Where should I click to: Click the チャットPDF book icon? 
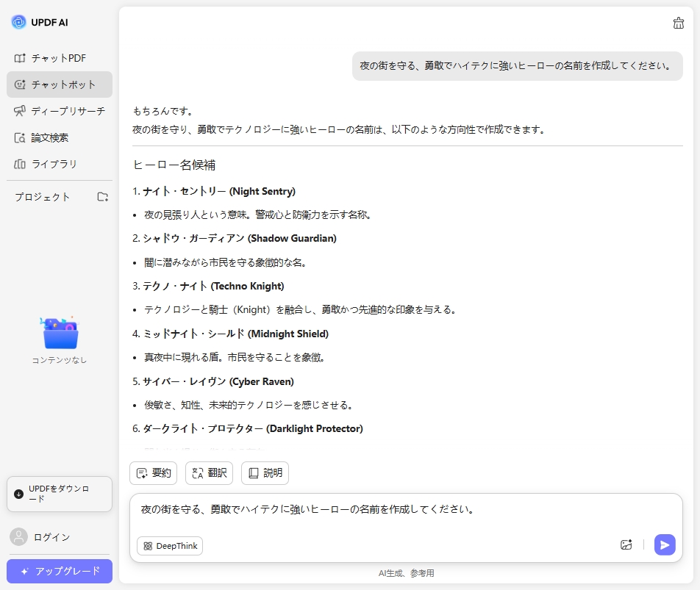tap(20, 59)
